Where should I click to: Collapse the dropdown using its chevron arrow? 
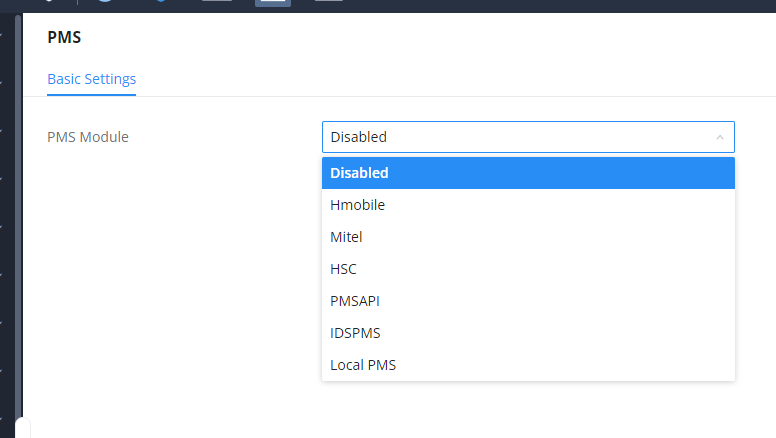coord(720,137)
